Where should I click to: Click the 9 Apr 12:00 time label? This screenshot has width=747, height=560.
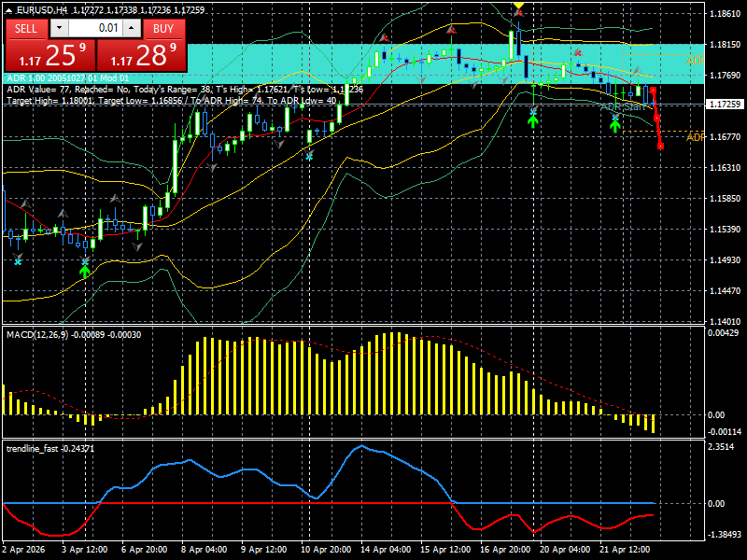(x=264, y=549)
